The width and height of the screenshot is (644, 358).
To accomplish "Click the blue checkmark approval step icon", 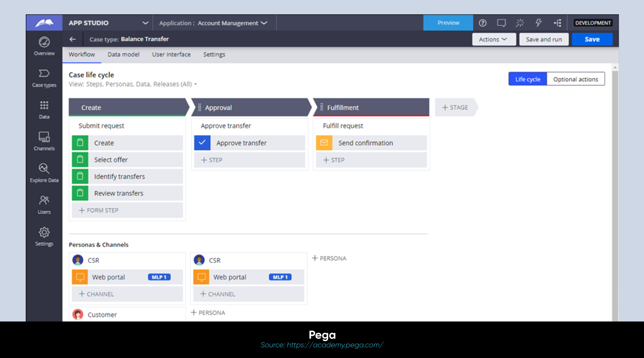I will (202, 143).
